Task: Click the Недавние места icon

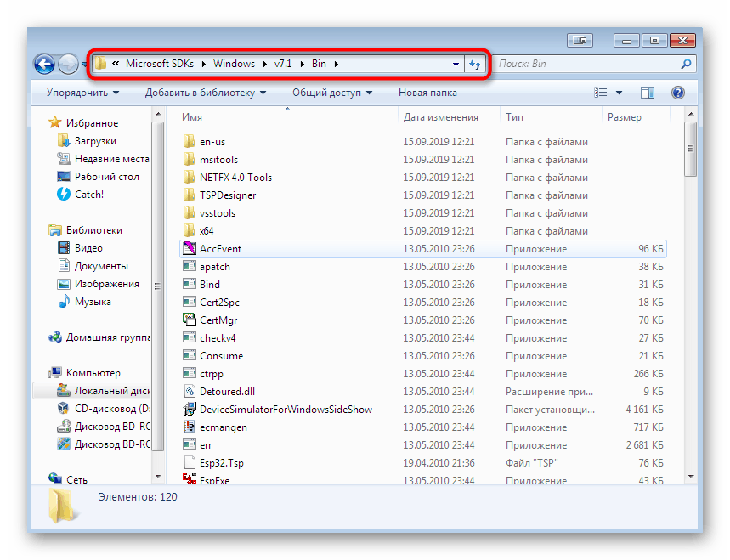Action: [x=64, y=158]
